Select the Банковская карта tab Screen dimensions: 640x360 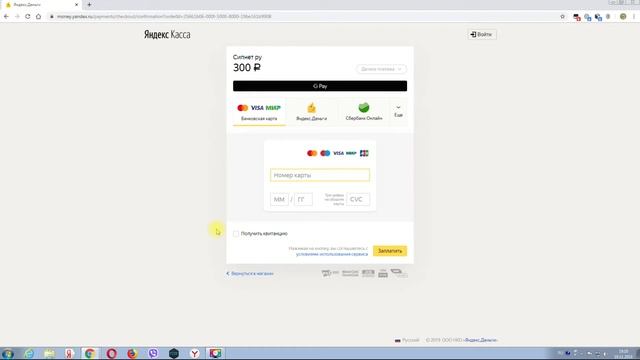coord(259,112)
